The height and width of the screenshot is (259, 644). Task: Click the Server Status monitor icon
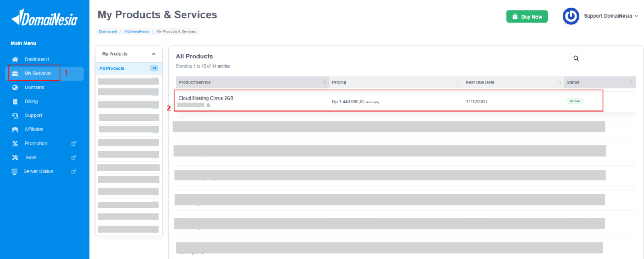coord(14,172)
